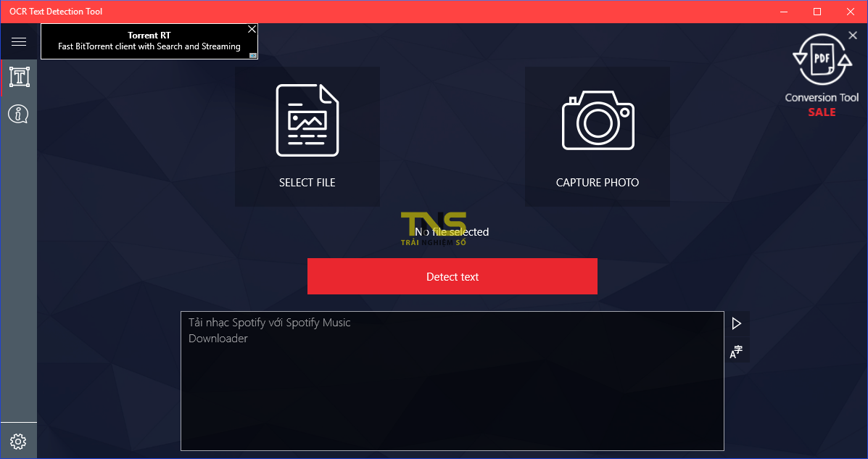Image resolution: width=868 pixels, height=459 pixels.
Task: Click the AdChoices icon on the banner
Action: click(253, 55)
